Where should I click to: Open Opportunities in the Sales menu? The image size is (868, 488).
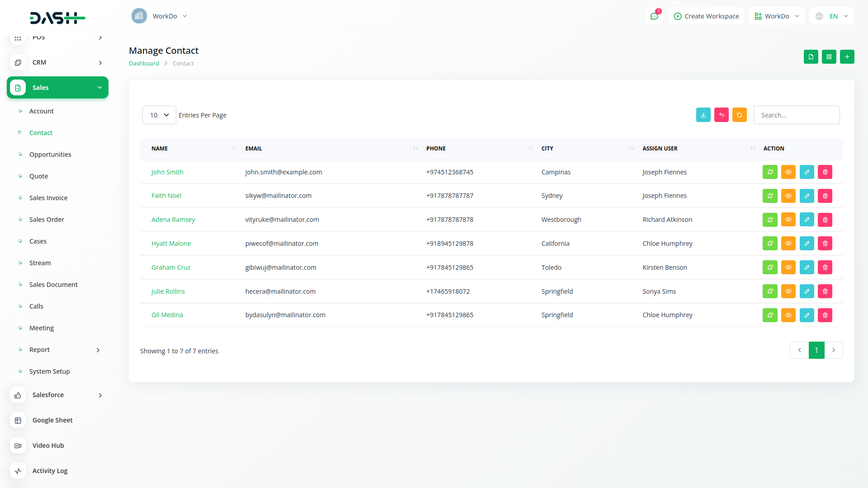tap(50, 155)
